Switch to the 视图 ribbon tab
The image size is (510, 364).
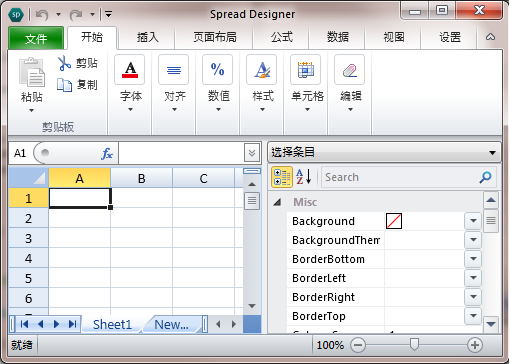[394, 37]
